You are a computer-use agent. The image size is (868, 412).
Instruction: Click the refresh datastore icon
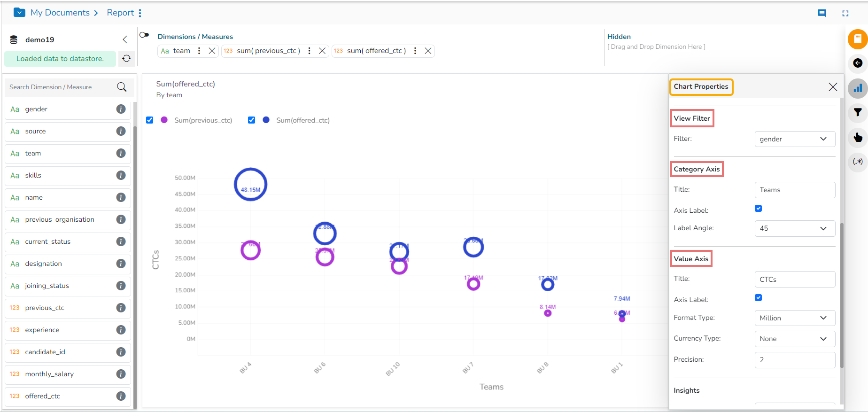[126, 58]
